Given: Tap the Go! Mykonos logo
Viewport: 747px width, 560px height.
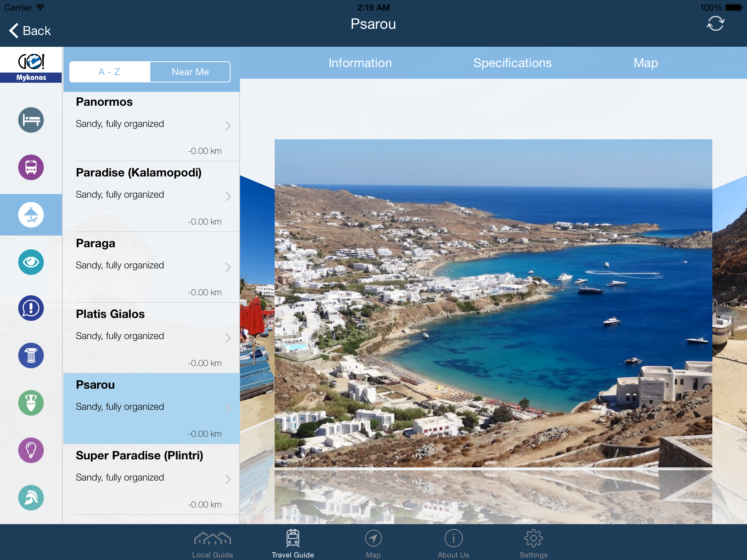Looking at the screenshot, I should 31,66.
